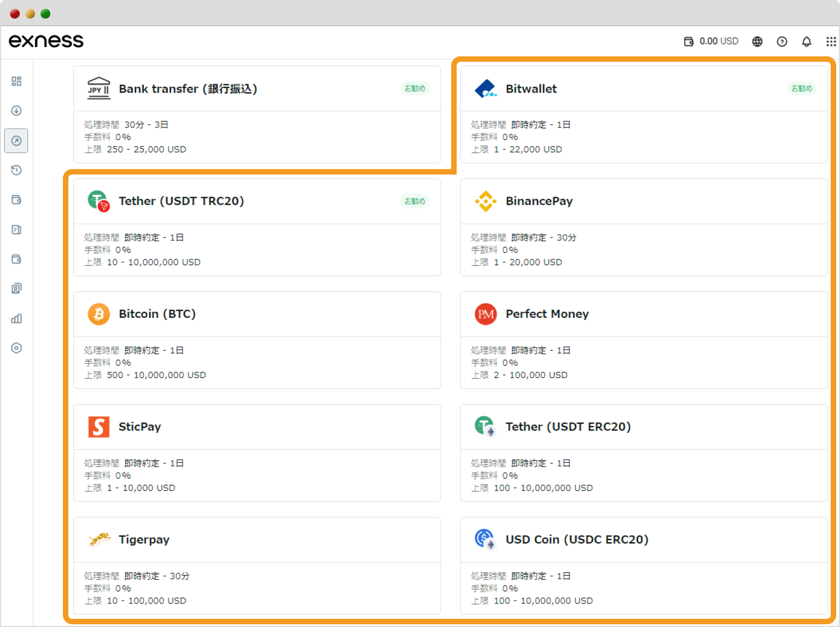The height and width of the screenshot is (627, 840).
Task: Click limit 1 - 22,000 USD text
Action: pos(528,149)
